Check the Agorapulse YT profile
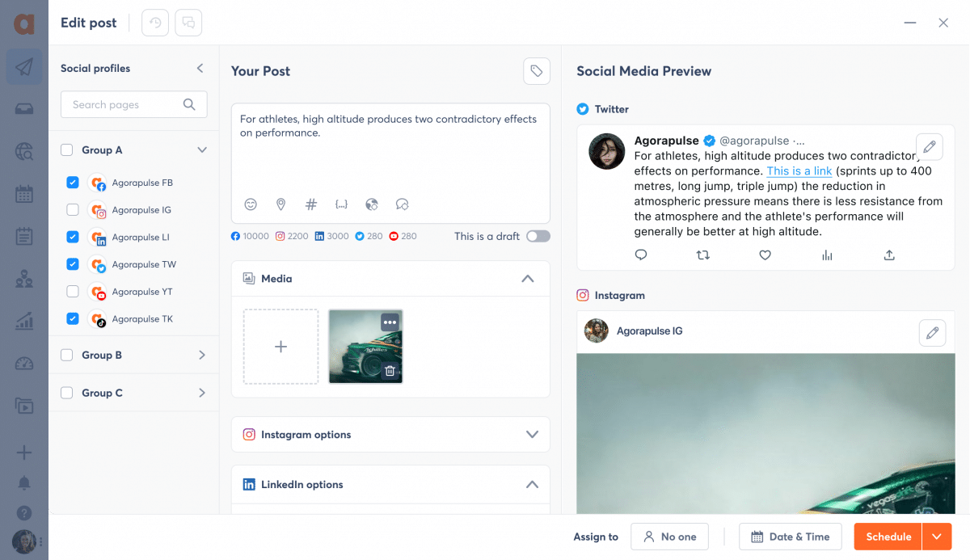Image resolution: width=970 pixels, height=560 pixels. pos(73,292)
